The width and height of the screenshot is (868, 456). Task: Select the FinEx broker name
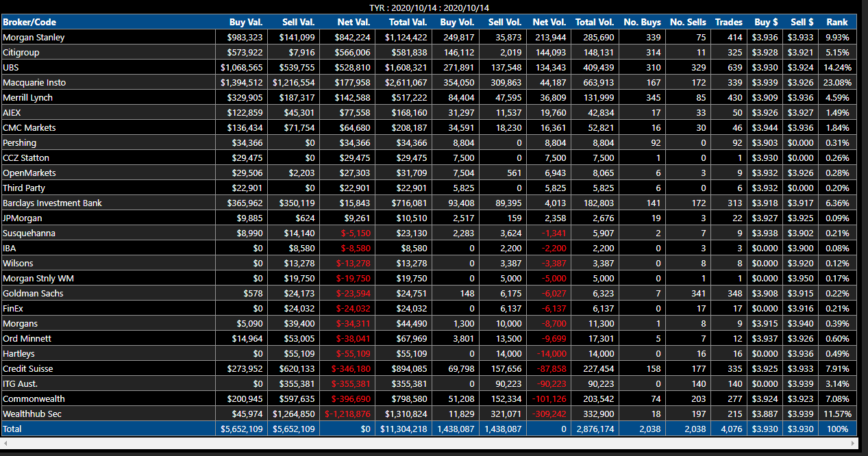point(14,308)
